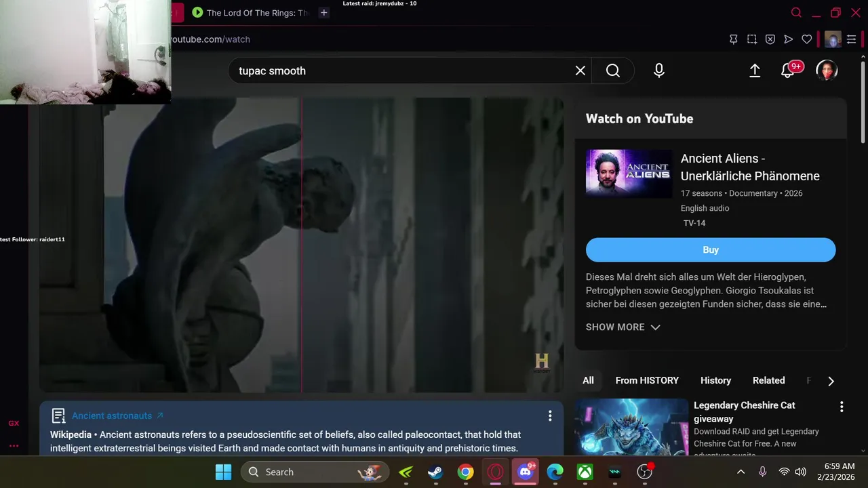Image resolution: width=868 pixels, height=488 pixels.
Task: Open Steam from the taskbar
Action: click(x=435, y=472)
